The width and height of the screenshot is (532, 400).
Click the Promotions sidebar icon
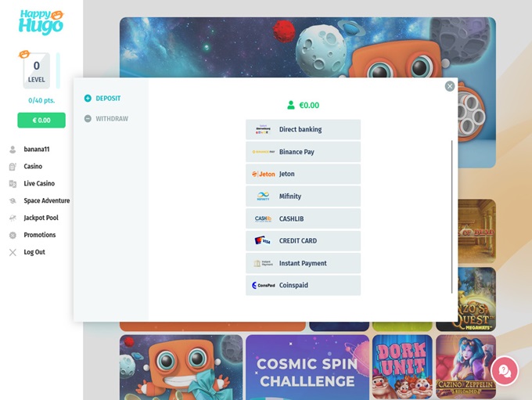click(x=13, y=236)
